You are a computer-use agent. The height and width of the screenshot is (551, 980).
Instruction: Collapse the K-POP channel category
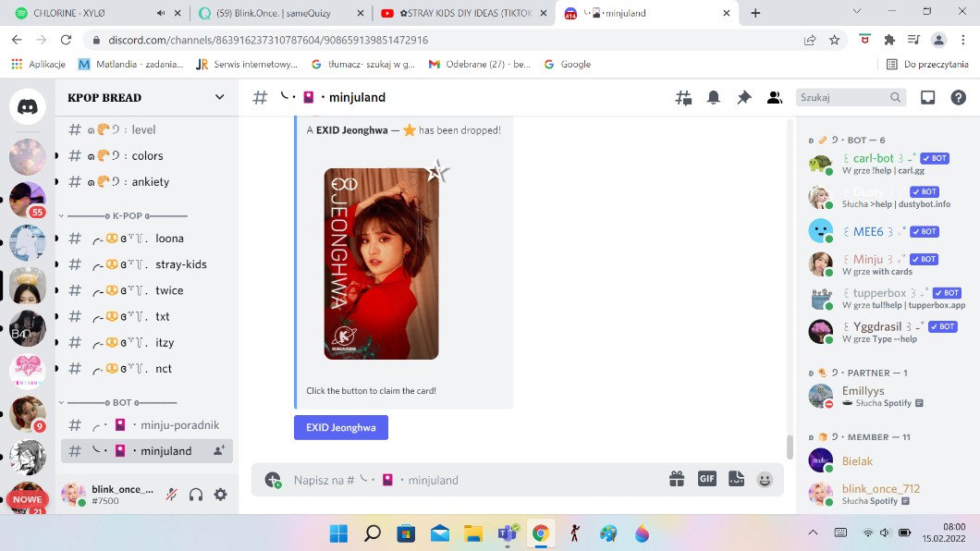pyautogui.click(x=62, y=216)
